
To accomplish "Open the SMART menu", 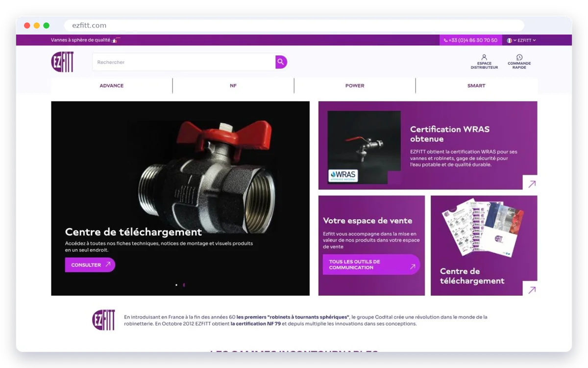I will pyautogui.click(x=476, y=86).
